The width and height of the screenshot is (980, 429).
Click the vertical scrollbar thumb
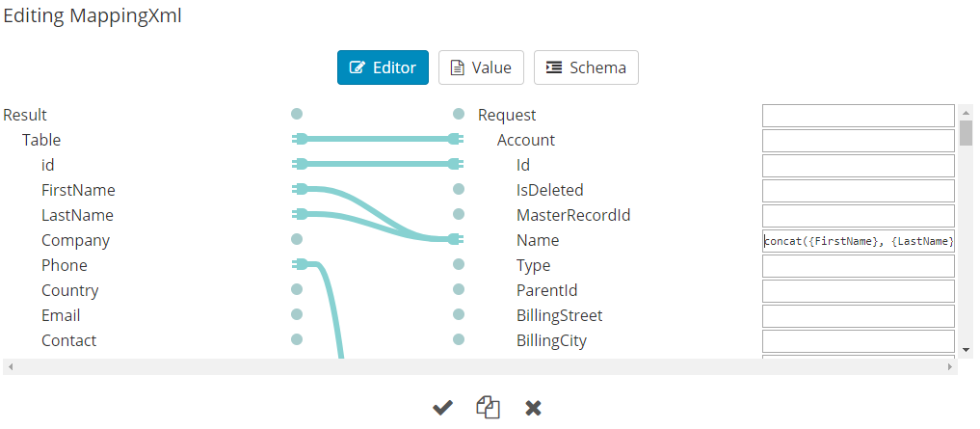coord(966,132)
